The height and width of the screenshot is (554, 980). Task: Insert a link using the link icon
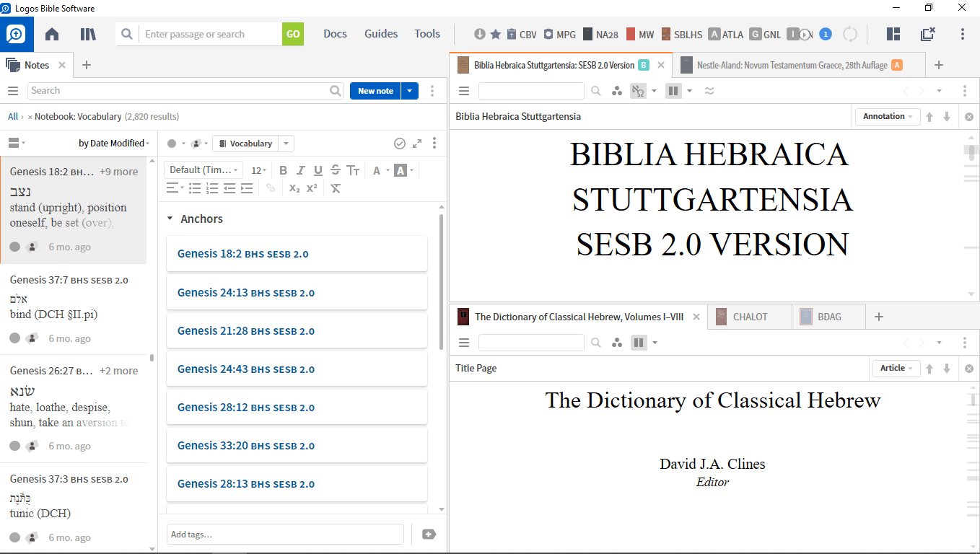pos(271,188)
